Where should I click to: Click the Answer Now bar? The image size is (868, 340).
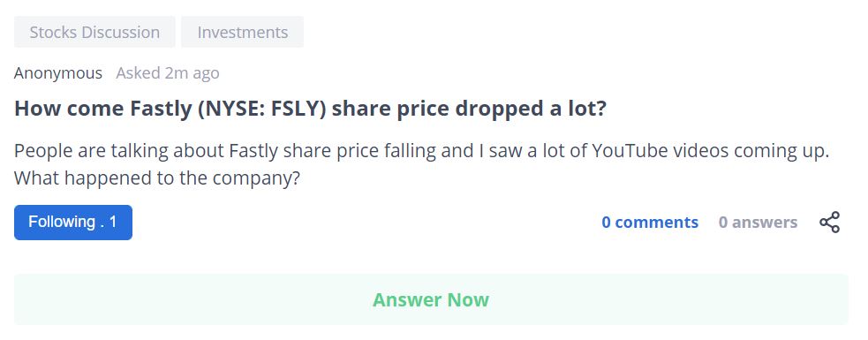point(431,299)
